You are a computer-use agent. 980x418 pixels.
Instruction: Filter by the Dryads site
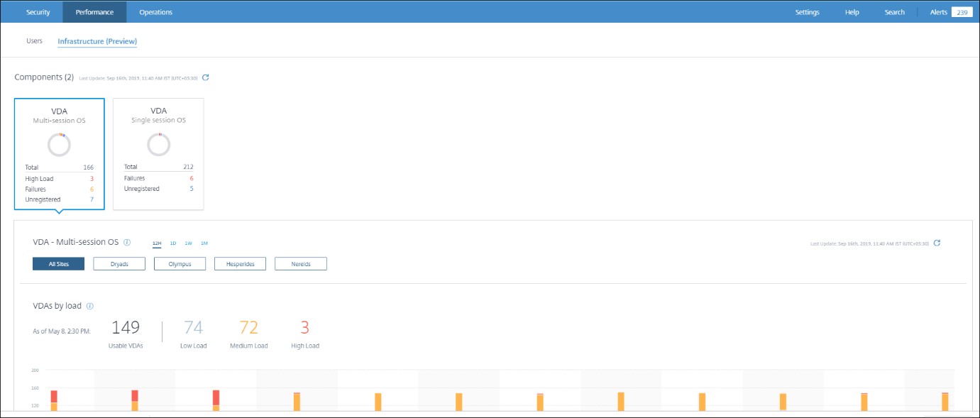[x=119, y=264]
